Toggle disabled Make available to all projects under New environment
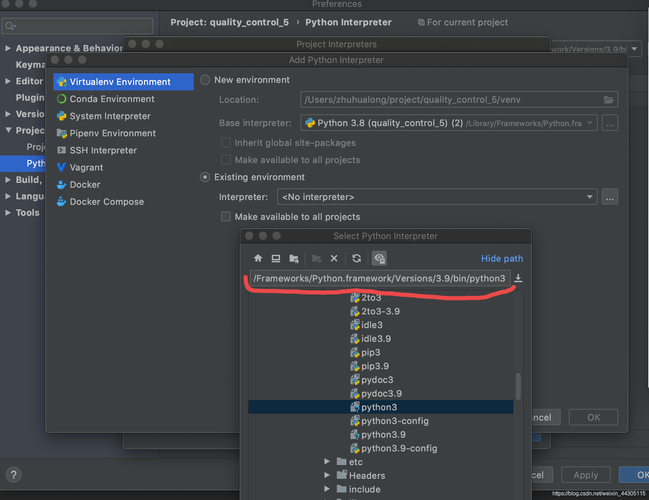Image resolution: width=649 pixels, height=500 pixels. pos(226,160)
